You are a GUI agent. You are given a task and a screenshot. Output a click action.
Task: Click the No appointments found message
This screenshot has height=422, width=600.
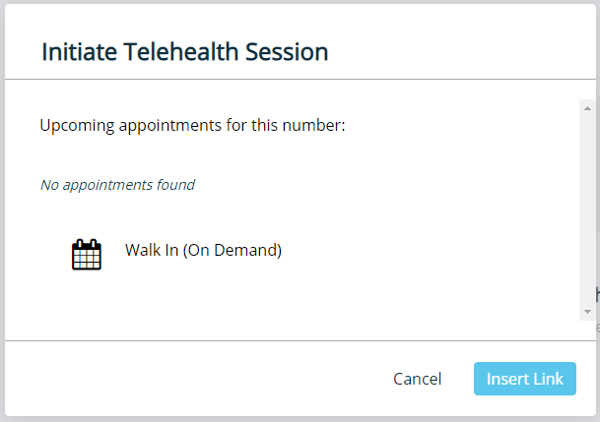[117, 184]
